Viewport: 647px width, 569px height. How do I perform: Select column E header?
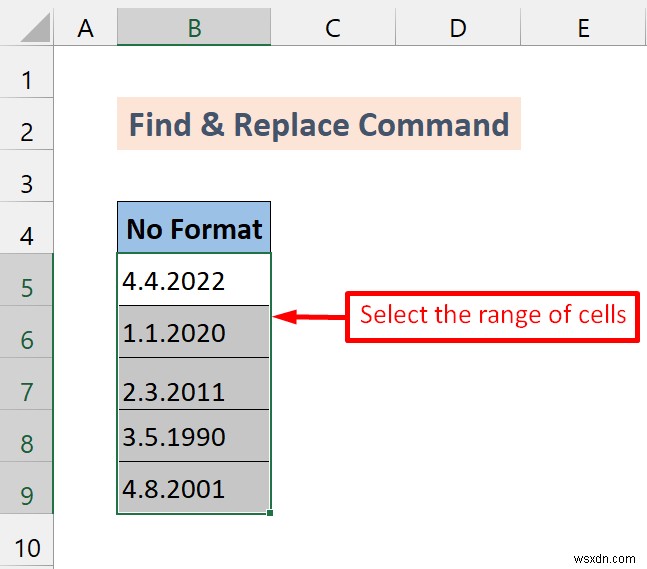coord(583,27)
